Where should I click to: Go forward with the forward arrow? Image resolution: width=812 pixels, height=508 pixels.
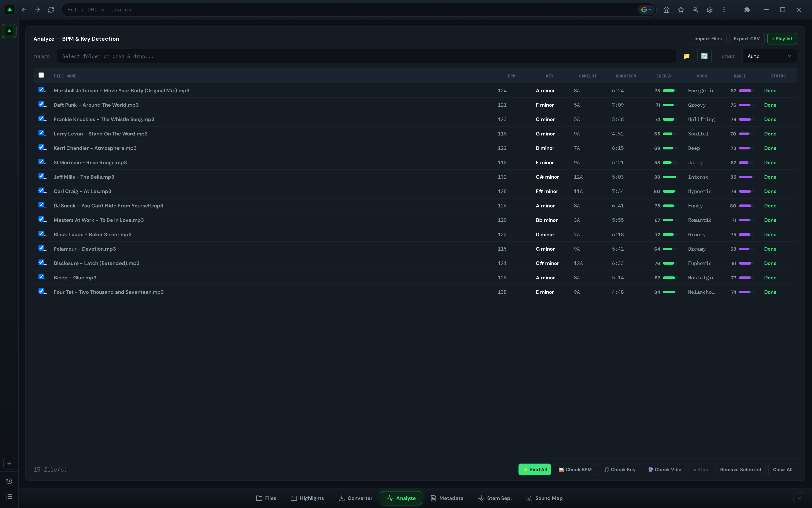38,10
